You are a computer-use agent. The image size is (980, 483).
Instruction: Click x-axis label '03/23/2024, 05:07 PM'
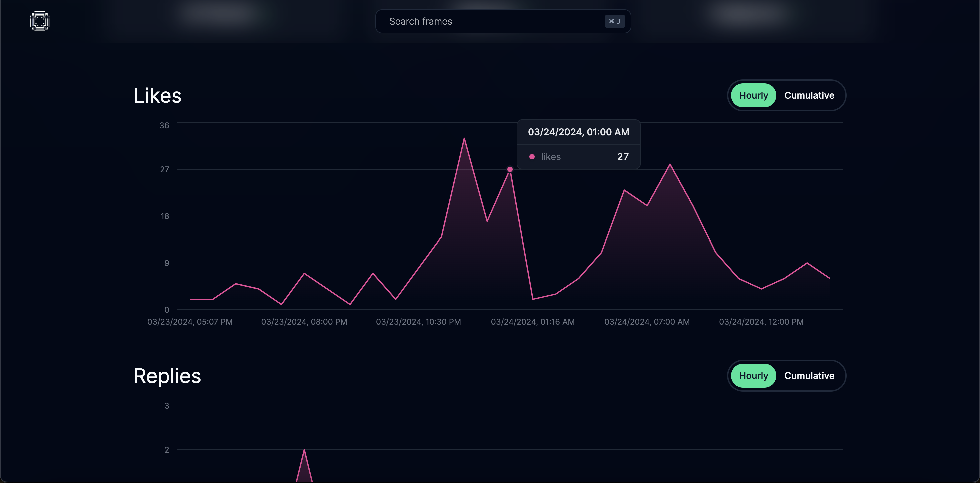190,322
